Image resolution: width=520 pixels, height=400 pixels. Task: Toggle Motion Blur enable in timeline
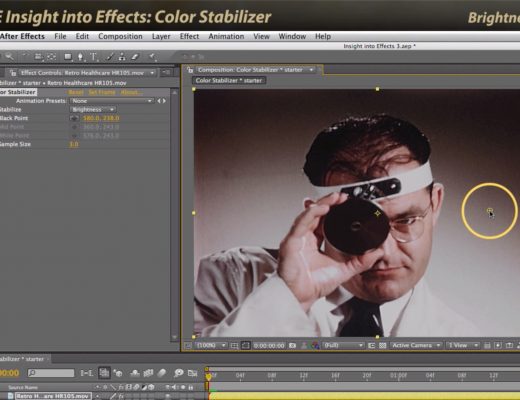(x=162, y=373)
